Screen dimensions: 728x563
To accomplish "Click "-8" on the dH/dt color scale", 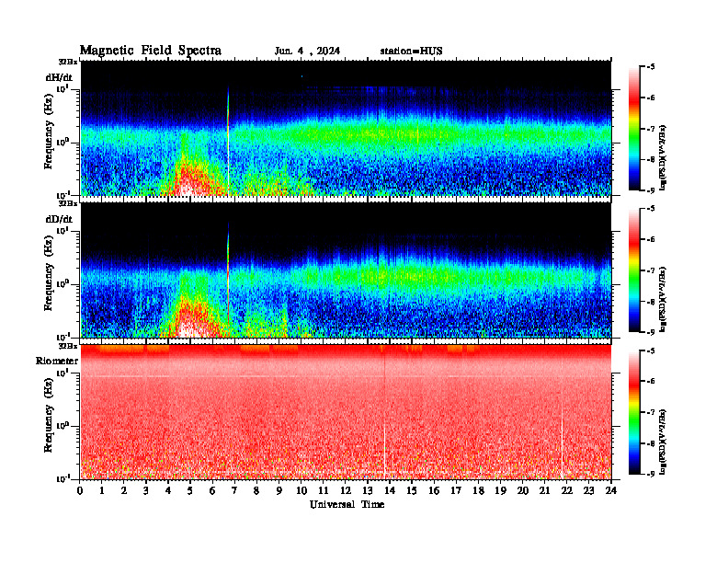I will pos(651,159).
